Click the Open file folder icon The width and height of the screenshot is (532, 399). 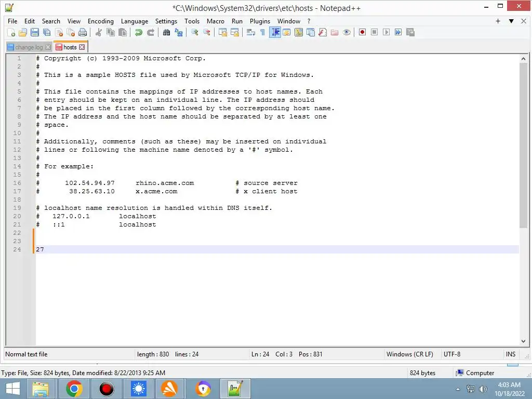[23, 32]
